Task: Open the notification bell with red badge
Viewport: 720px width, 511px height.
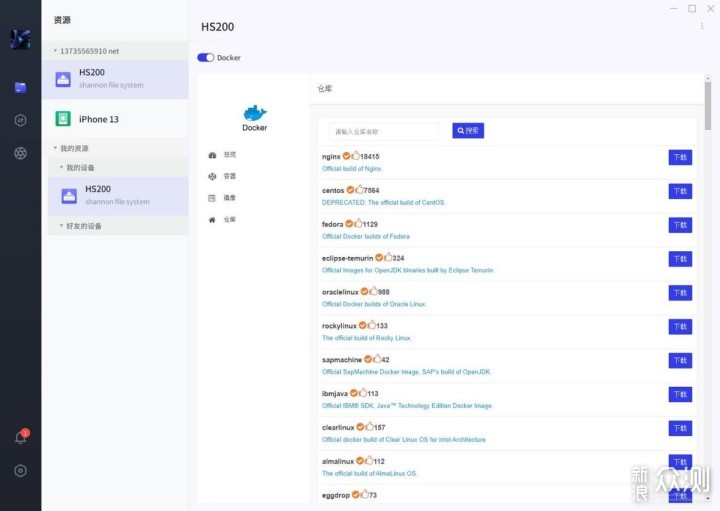Action: point(21,437)
